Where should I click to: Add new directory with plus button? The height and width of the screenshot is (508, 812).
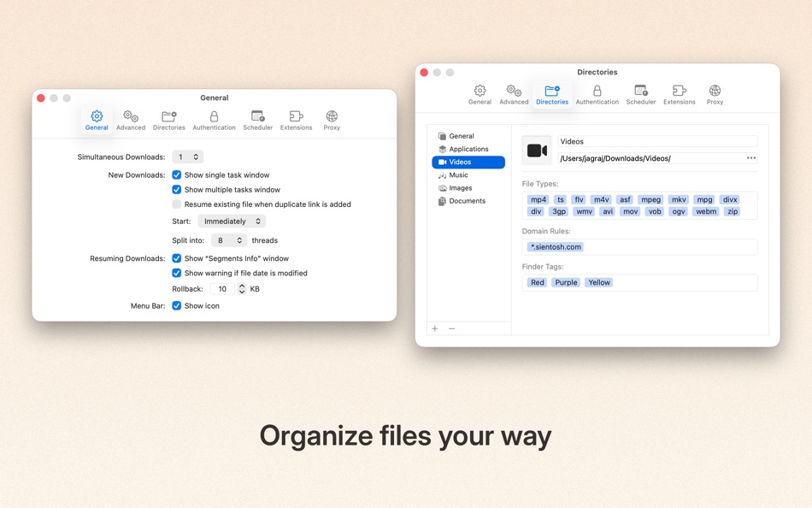[435, 328]
